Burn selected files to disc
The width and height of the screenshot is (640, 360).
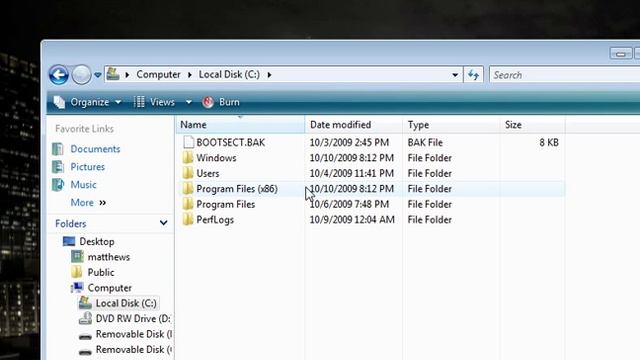221,102
